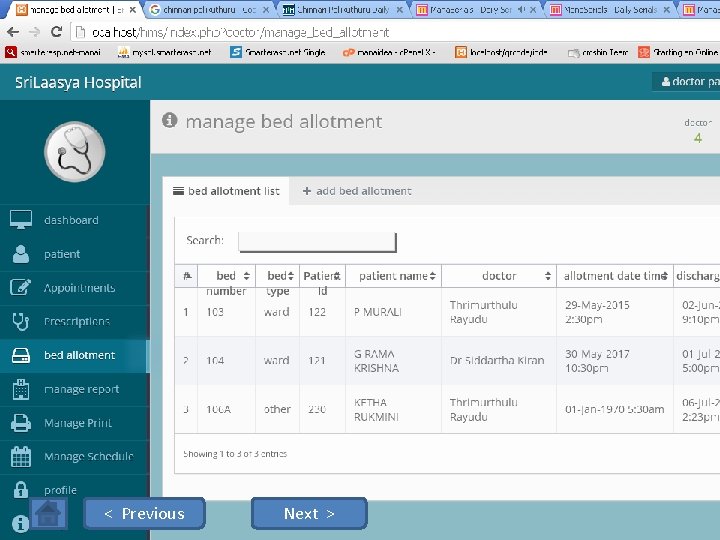Open the Smarterasp.net Single bookmark

click(x=278, y=52)
